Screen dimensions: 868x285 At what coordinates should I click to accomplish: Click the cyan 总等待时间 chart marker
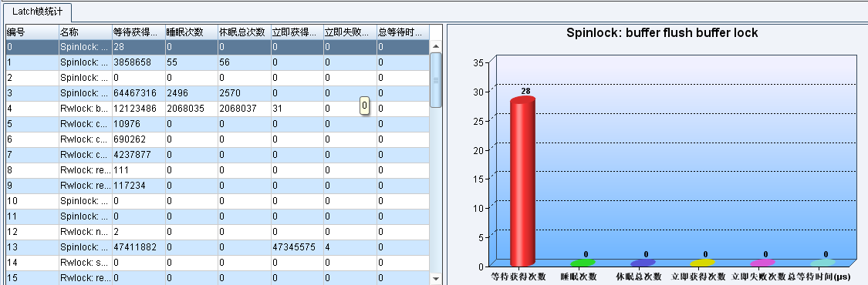coord(823,263)
